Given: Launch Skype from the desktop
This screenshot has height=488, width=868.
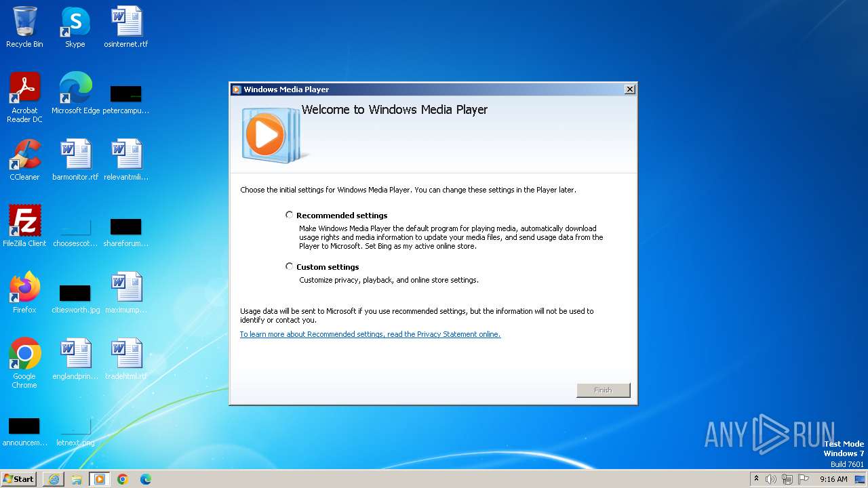Looking at the screenshot, I should [75, 28].
